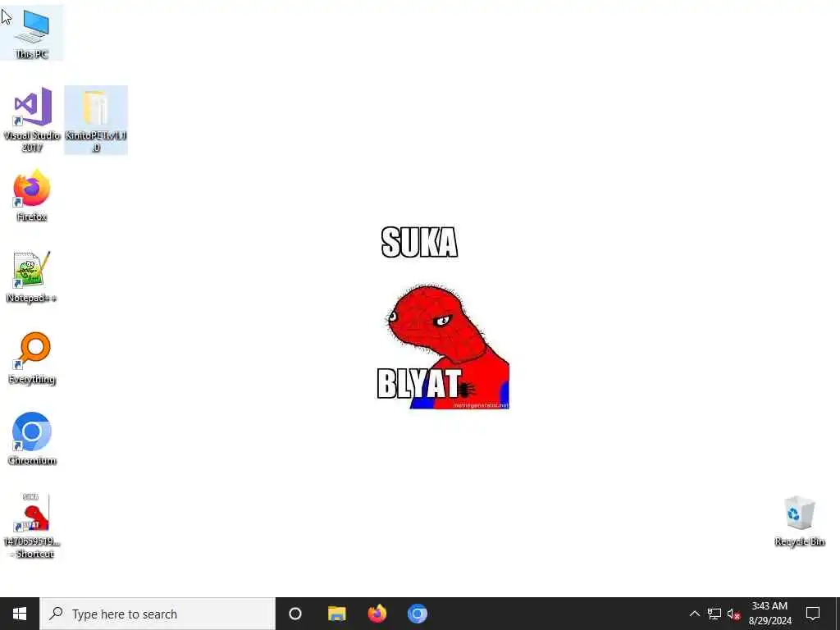Click the taskbar search box

point(157,614)
